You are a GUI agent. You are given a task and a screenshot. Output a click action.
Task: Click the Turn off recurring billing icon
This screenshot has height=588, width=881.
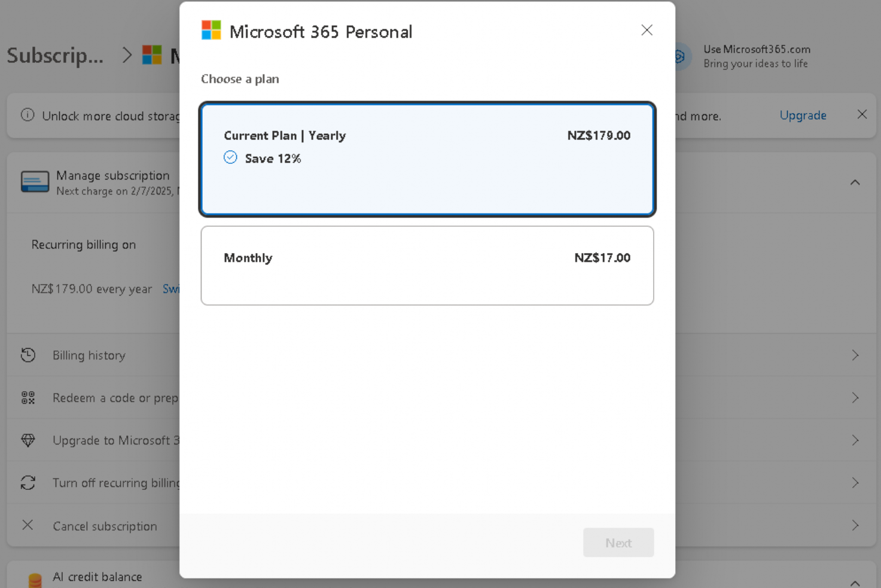[28, 483]
